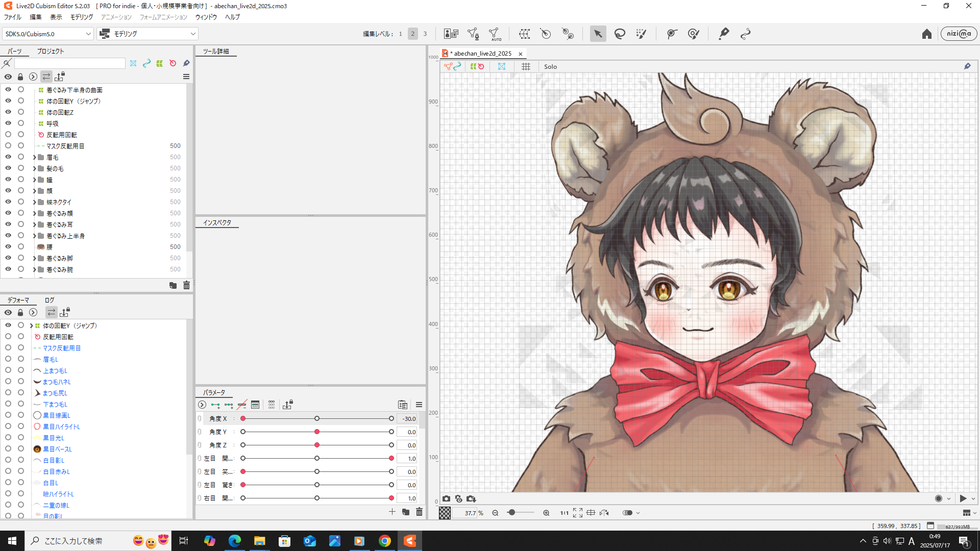Expand the 髪の毛 folder

coord(35,168)
